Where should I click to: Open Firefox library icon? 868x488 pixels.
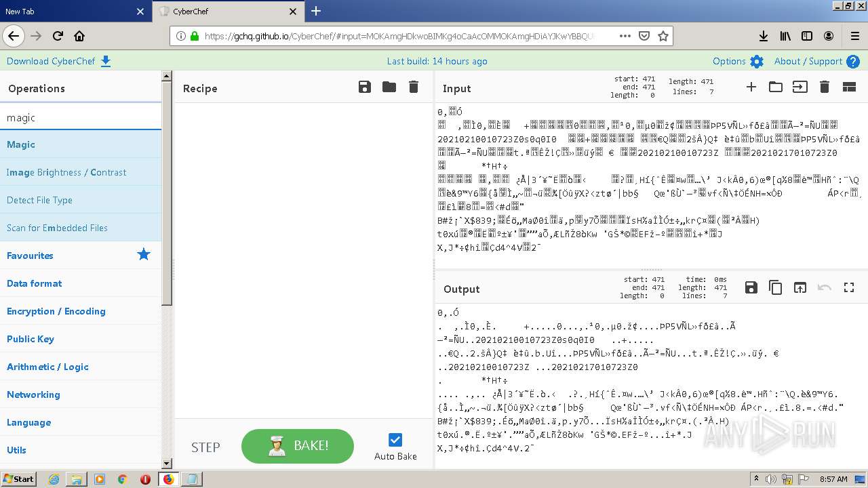(x=785, y=36)
